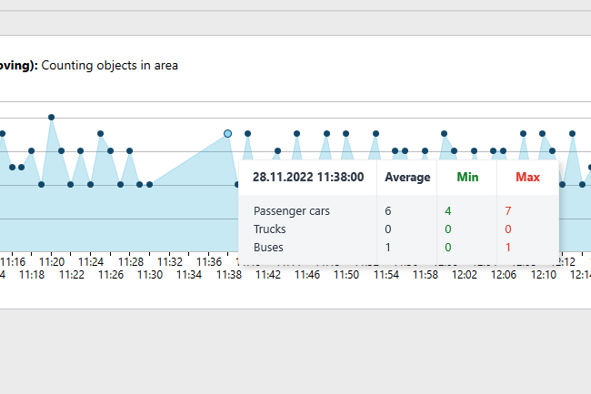This screenshot has height=394, width=591.
Task: Click the data point at 11:25
Action: click(x=100, y=133)
